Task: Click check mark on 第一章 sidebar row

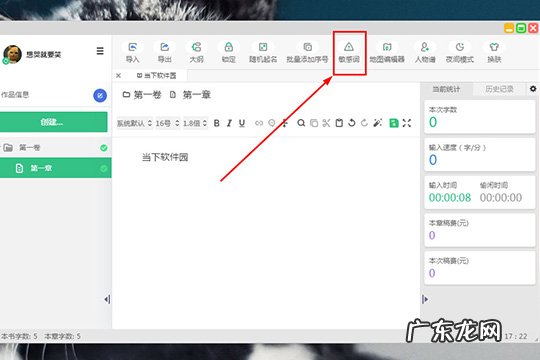Action: [104, 168]
